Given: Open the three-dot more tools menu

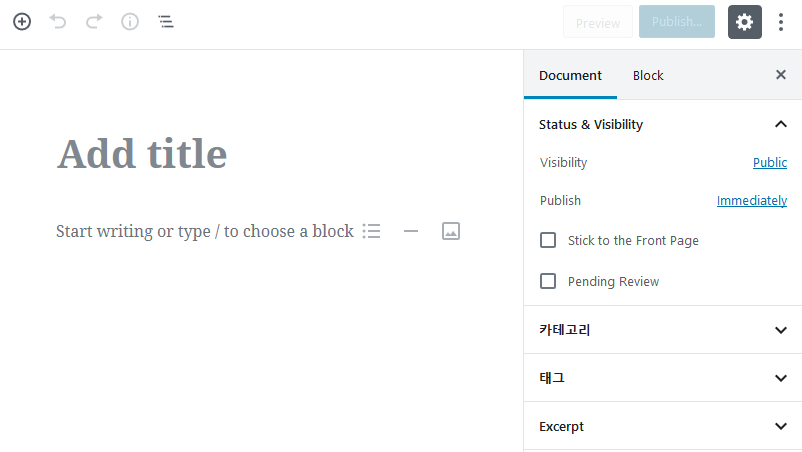Looking at the screenshot, I should (x=781, y=22).
